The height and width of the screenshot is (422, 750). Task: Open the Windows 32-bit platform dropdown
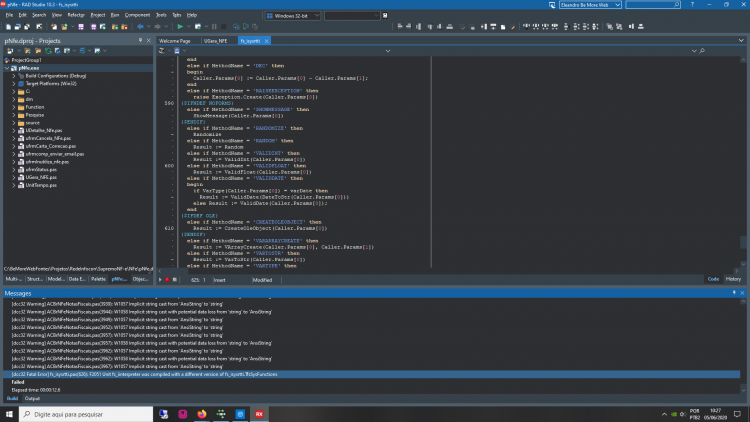click(293, 16)
